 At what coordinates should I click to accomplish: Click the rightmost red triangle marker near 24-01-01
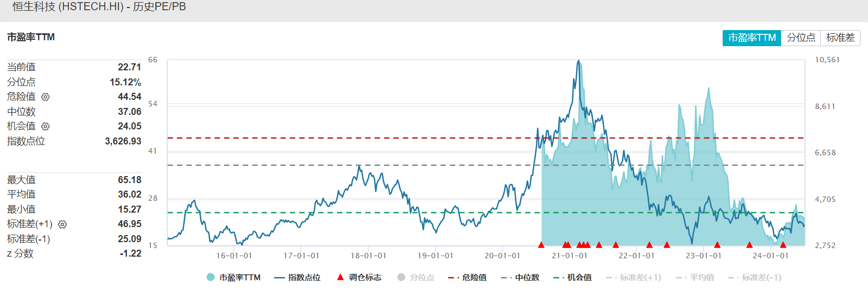point(783,245)
